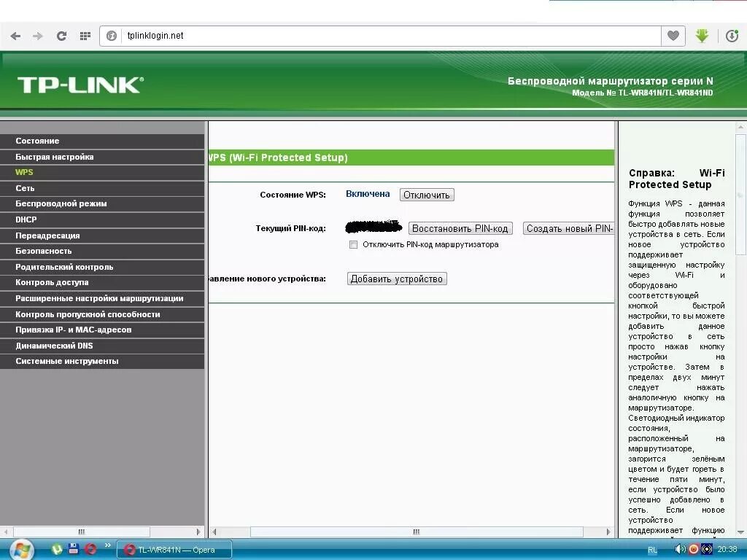The image size is (747, 560).
Task: Open Контроль пропускной способности menu
Action: click(x=102, y=314)
